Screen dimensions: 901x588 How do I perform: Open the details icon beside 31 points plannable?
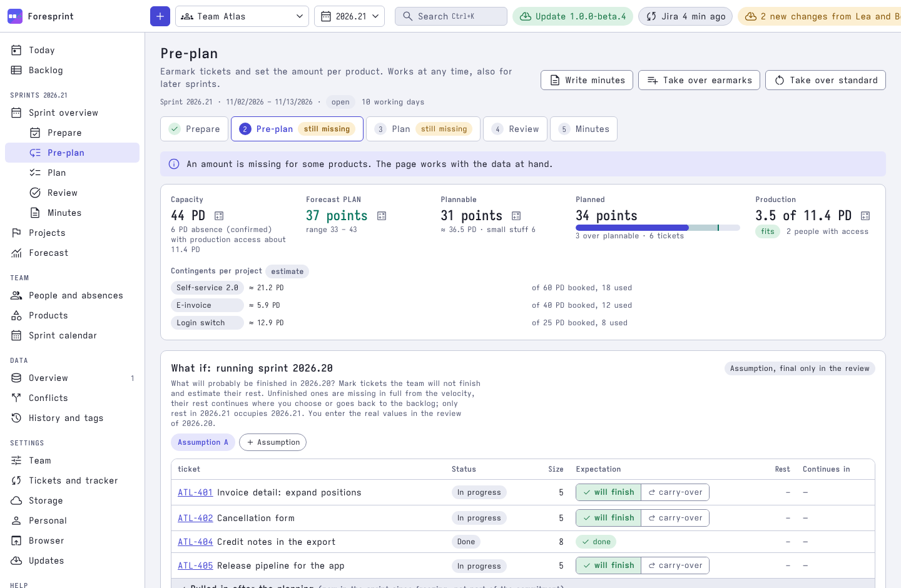(x=516, y=216)
